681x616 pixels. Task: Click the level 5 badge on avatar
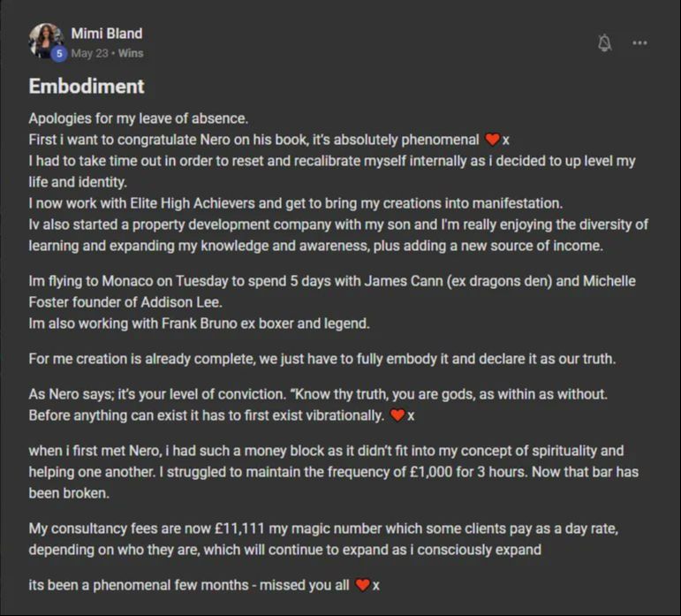tap(59, 54)
